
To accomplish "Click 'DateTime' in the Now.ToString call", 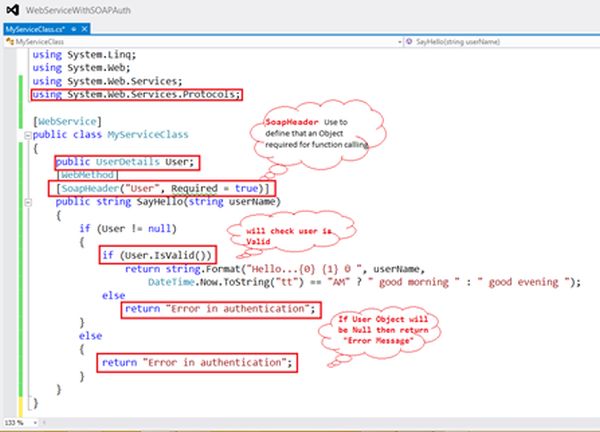I will coord(171,282).
